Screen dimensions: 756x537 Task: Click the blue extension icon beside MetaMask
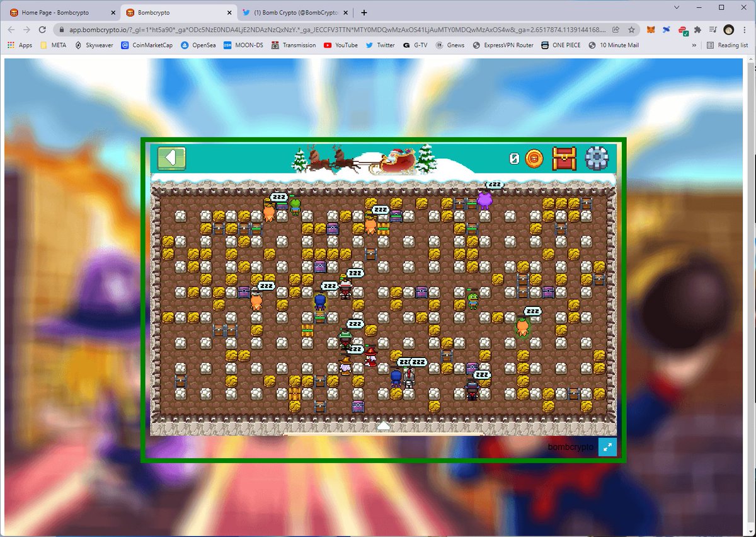[x=667, y=30]
